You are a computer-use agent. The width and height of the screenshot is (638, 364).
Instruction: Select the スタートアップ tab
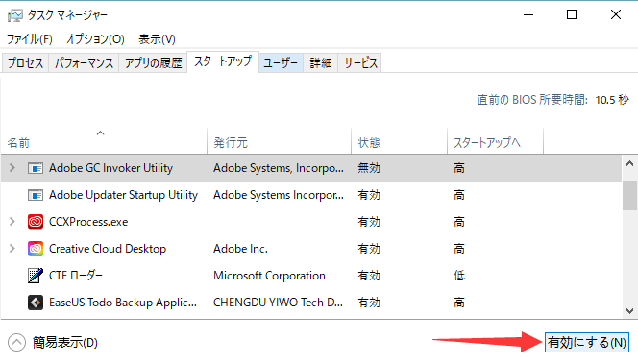[x=223, y=61]
